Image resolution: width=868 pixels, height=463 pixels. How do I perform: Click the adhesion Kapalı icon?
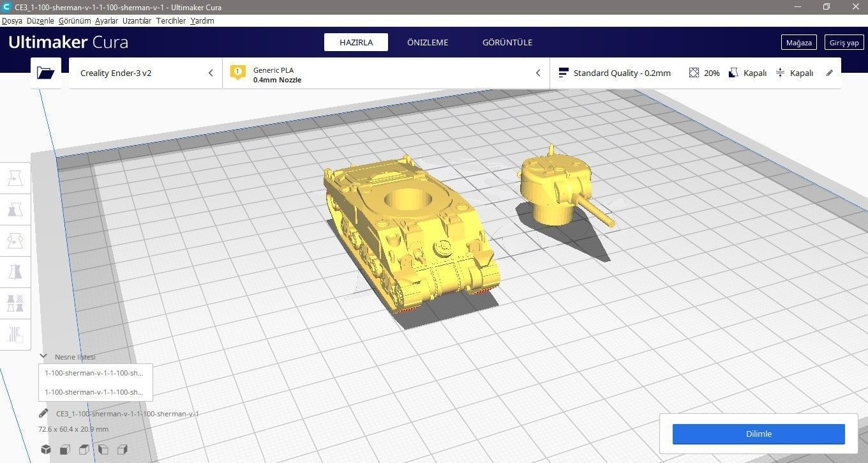click(780, 73)
